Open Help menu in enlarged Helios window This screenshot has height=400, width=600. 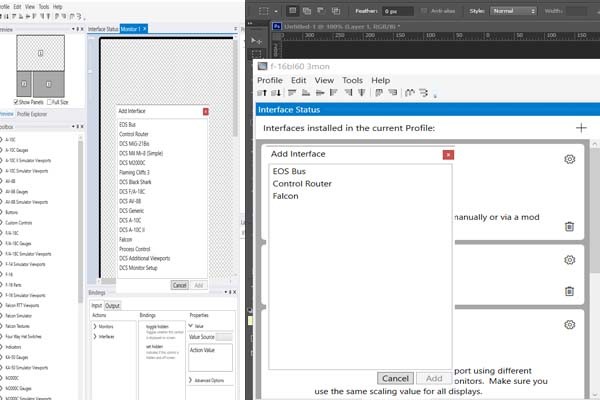coord(380,80)
